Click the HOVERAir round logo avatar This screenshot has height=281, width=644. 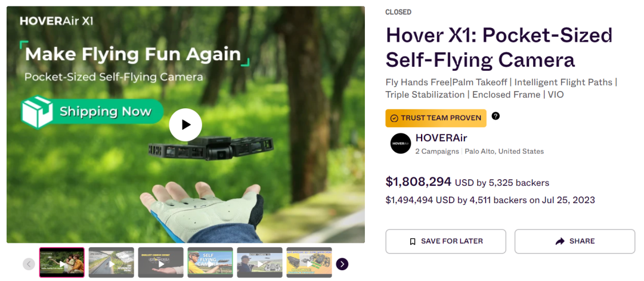pos(401,143)
